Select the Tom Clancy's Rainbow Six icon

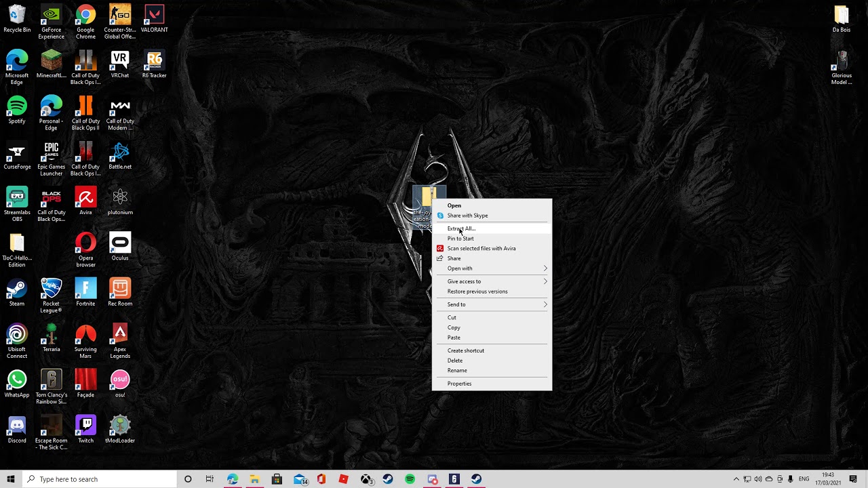51,386
